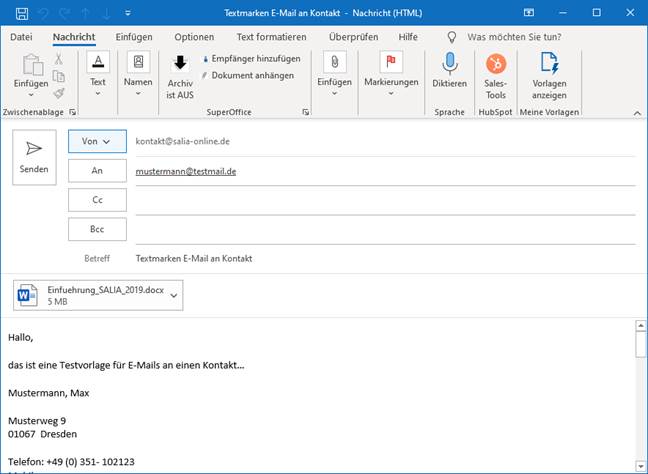Click the Senden button

pyautogui.click(x=34, y=158)
